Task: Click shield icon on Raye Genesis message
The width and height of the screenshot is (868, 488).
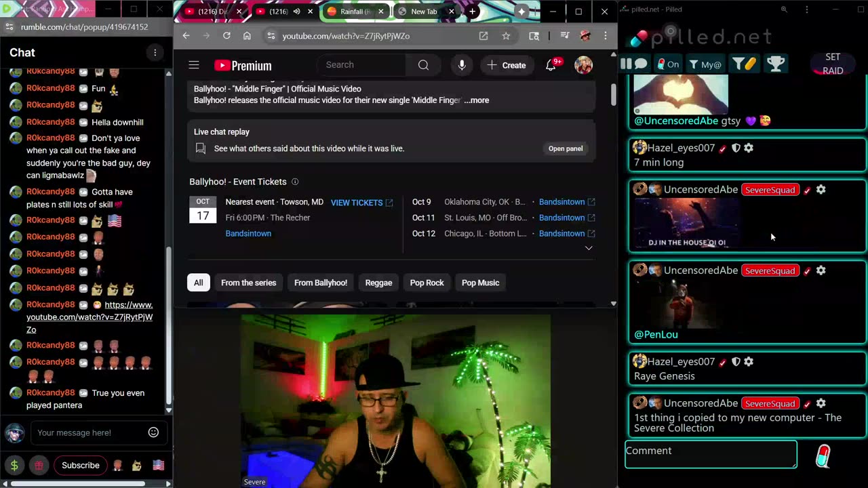Action: [x=736, y=362]
